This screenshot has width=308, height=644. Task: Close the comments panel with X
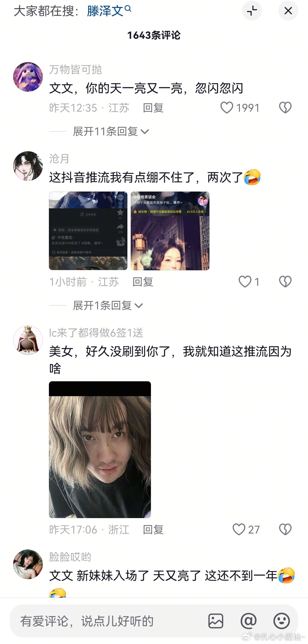[x=288, y=11]
